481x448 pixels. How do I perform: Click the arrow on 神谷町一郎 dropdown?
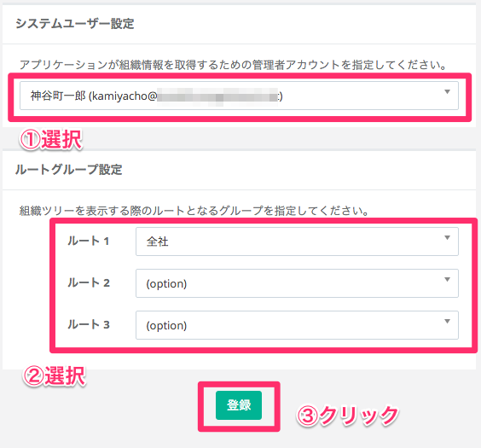click(447, 92)
